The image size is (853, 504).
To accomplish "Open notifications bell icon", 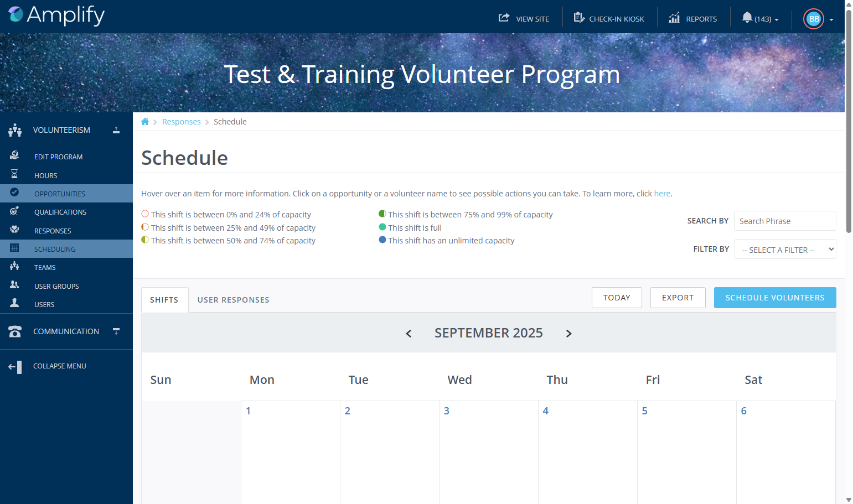I will click(747, 18).
